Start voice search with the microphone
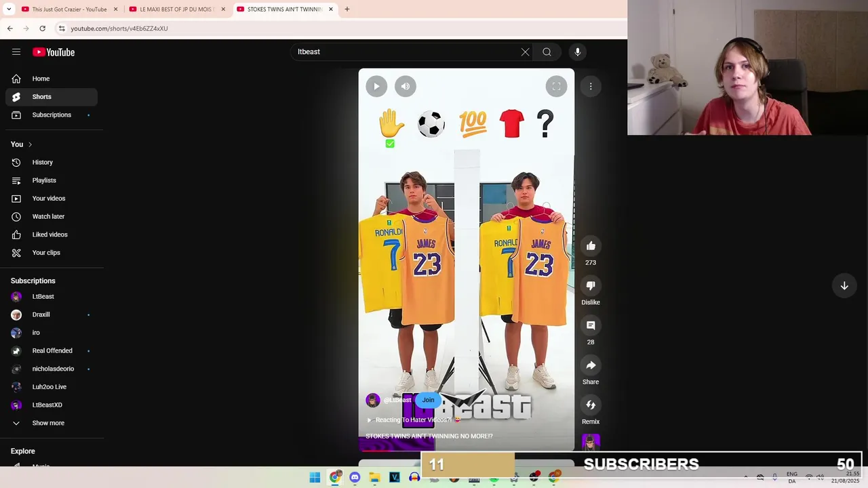Viewport: 868px width, 488px height. [578, 52]
